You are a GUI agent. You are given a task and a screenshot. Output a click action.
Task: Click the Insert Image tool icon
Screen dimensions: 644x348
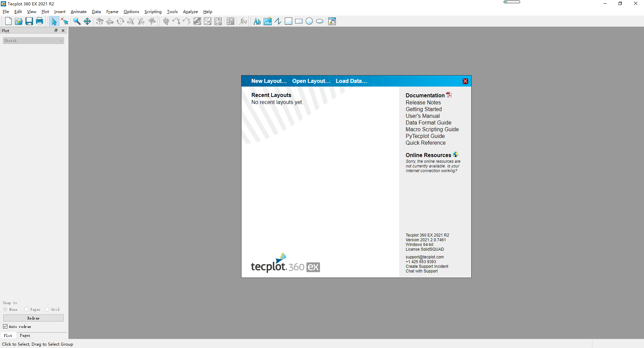pos(267,21)
